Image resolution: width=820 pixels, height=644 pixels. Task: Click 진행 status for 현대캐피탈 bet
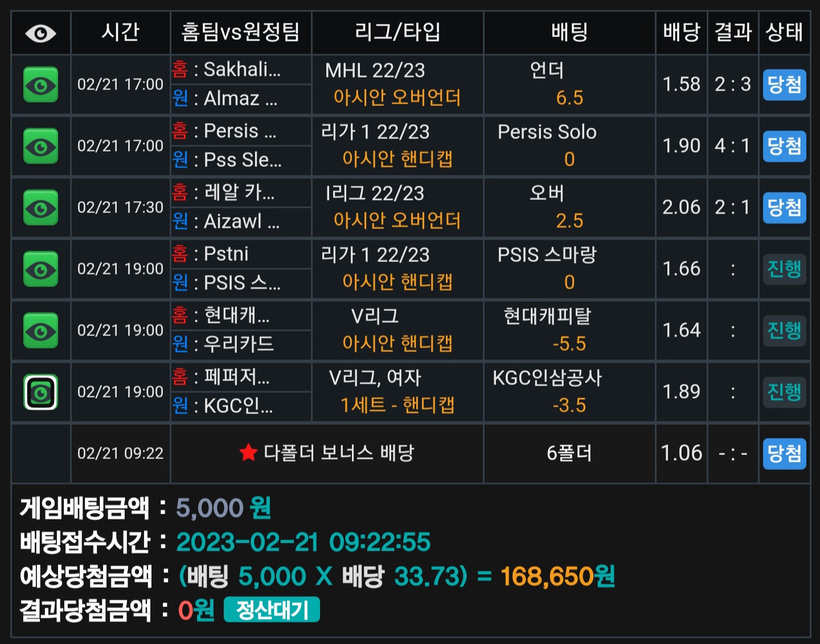pos(784,331)
